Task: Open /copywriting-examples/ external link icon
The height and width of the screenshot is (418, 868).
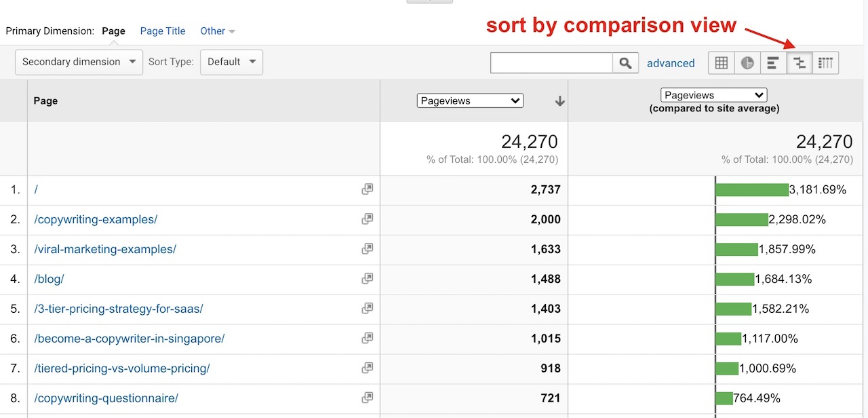Action: [x=367, y=219]
